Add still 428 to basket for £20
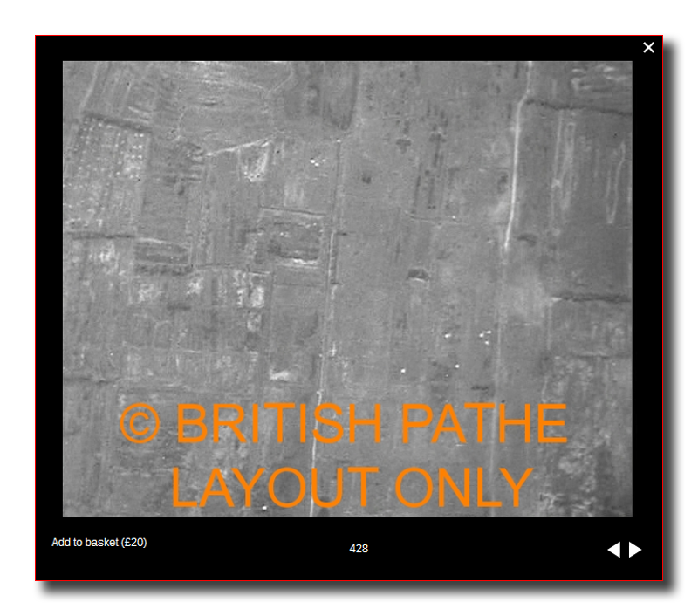 (99, 542)
